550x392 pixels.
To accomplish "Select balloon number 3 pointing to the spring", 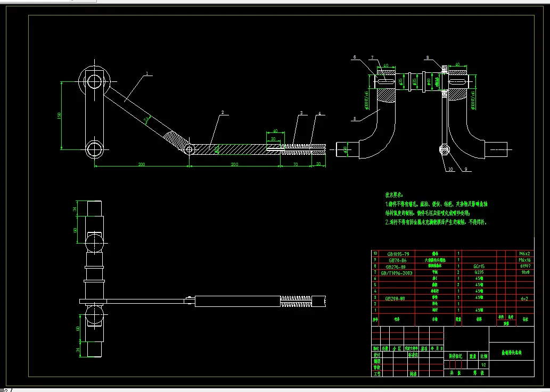I will tap(301, 113).
